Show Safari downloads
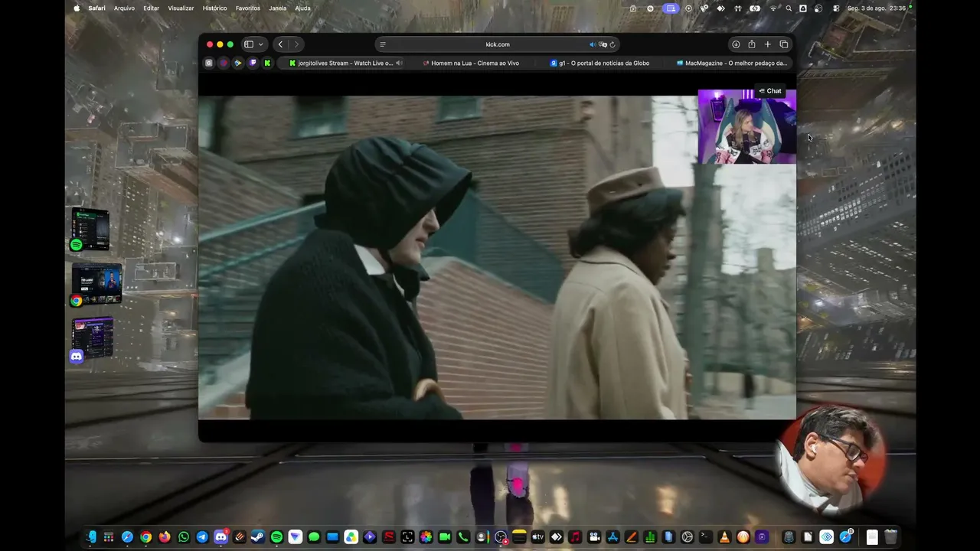Viewport: 980px width, 551px height. click(x=736, y=44)
